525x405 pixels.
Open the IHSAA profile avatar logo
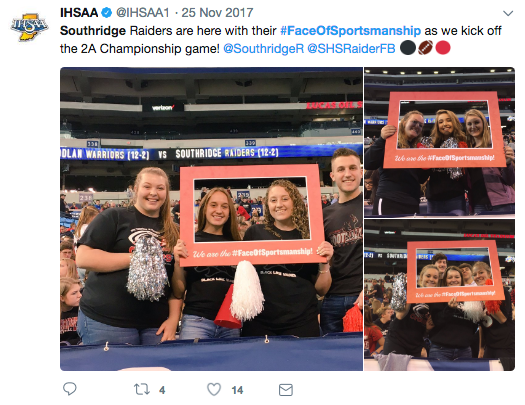(29, 27)
